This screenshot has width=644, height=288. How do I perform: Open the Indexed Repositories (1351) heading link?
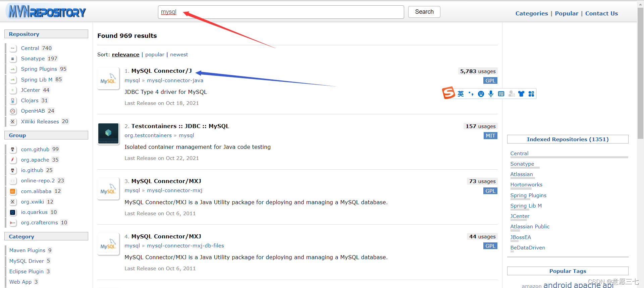[568, 139]
